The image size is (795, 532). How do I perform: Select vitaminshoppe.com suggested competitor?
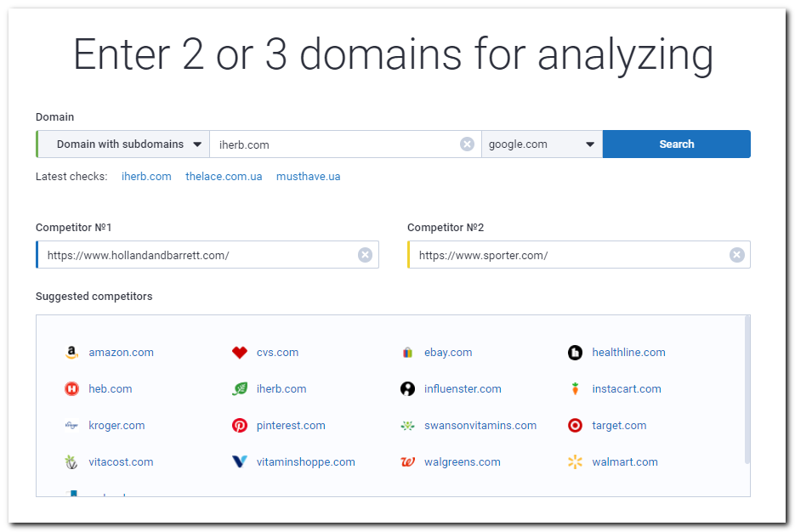pyautogui.click(x=306, y=461)
